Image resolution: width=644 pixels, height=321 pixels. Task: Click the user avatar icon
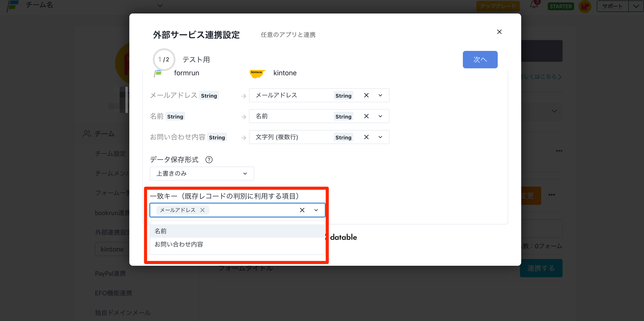pos(585,6)
